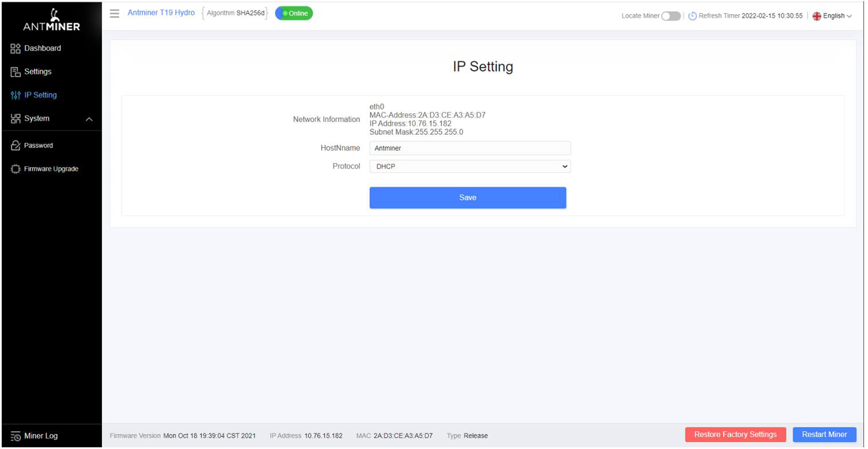
Task: Enable the Locate Miner switch
Action: point(671,16)
